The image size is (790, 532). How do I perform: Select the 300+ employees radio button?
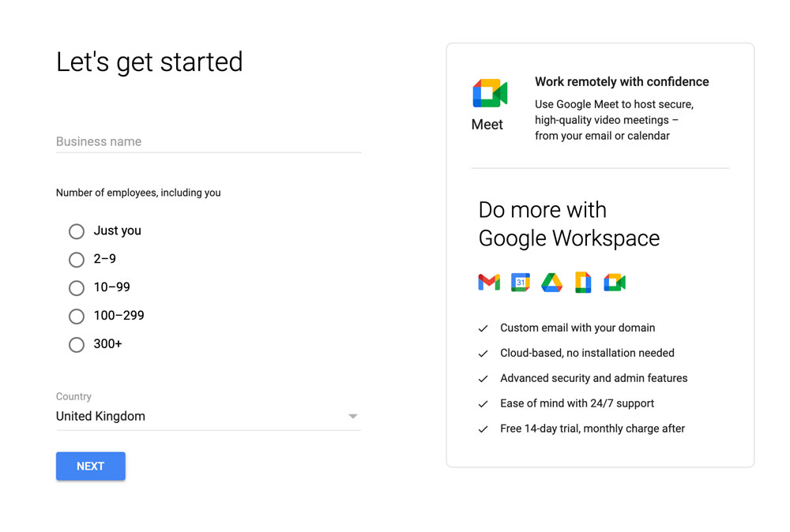77,345
